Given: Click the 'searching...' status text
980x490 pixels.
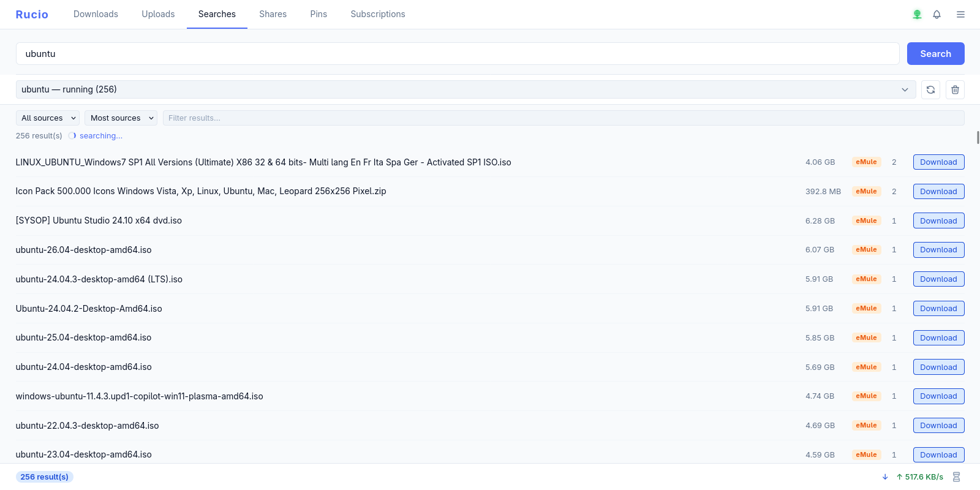Looking at the screenshot, I should point(101,136).
